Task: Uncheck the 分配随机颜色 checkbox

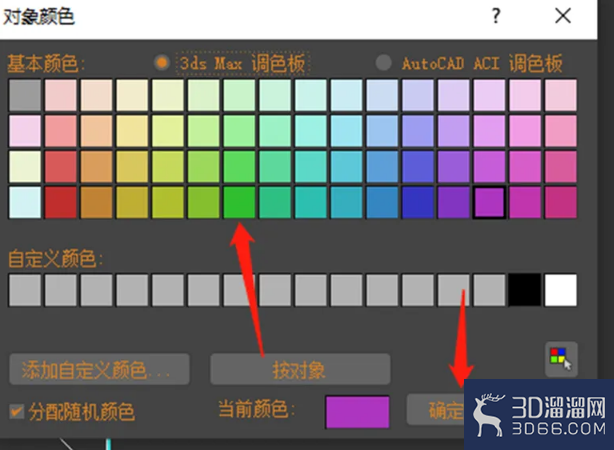Action: tap(16, 411)
